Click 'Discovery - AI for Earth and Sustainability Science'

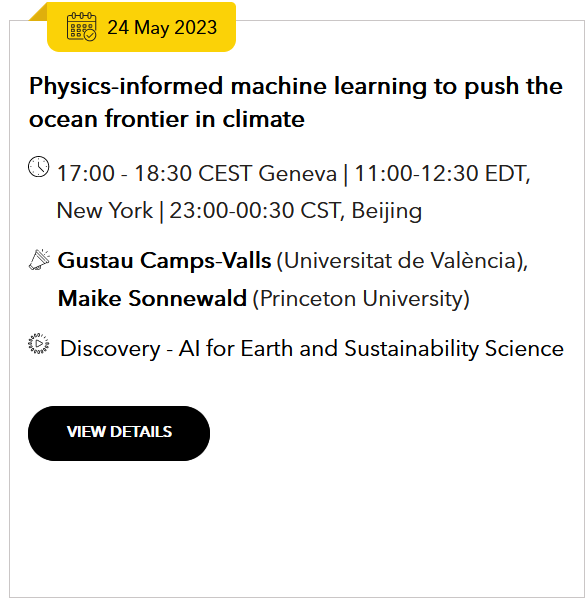click(312, 349)
